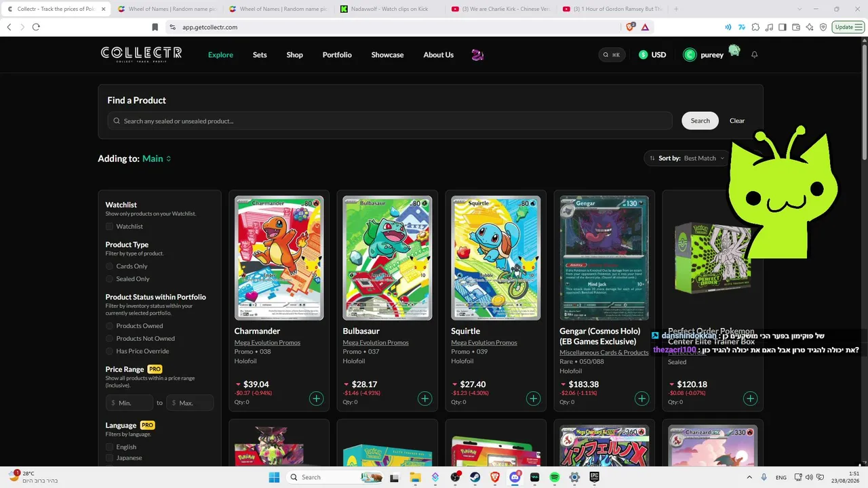The height and width of the screenshot is (488, 868).
Task: Open Discord from the taskbar
Action: (515, 477)
